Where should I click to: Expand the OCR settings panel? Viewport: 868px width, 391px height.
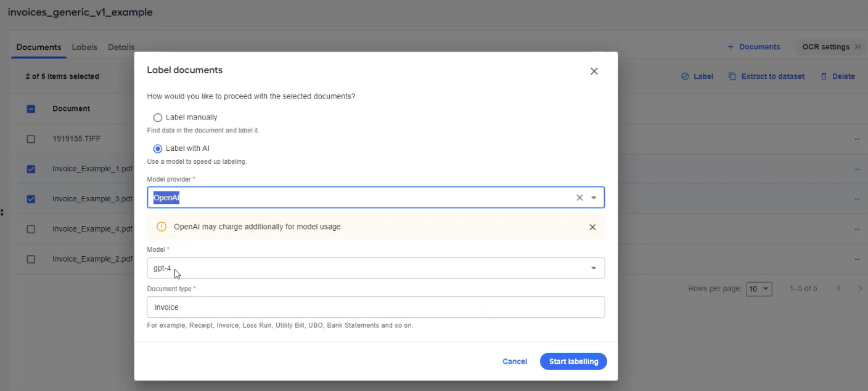[x=830, y=47]
